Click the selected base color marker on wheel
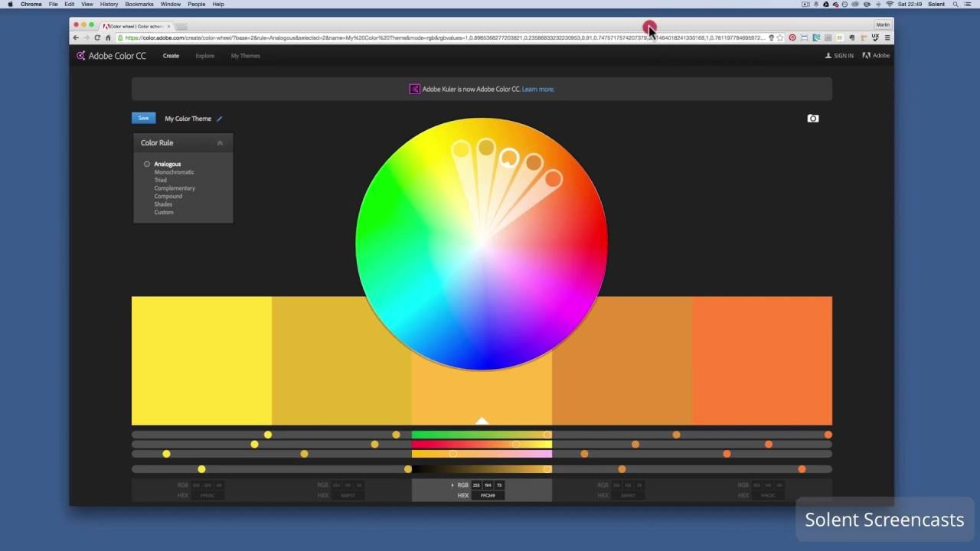Viewport: 980px width, 551px height. coord(509,158)
